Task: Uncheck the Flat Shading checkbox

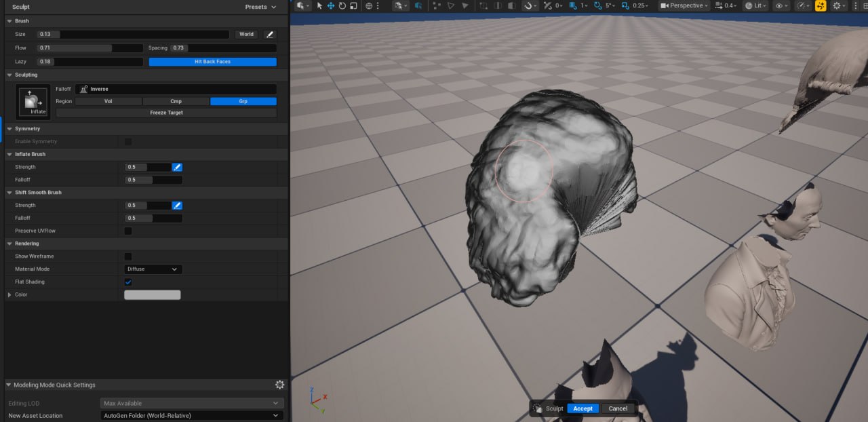Action: coord(128,282)
